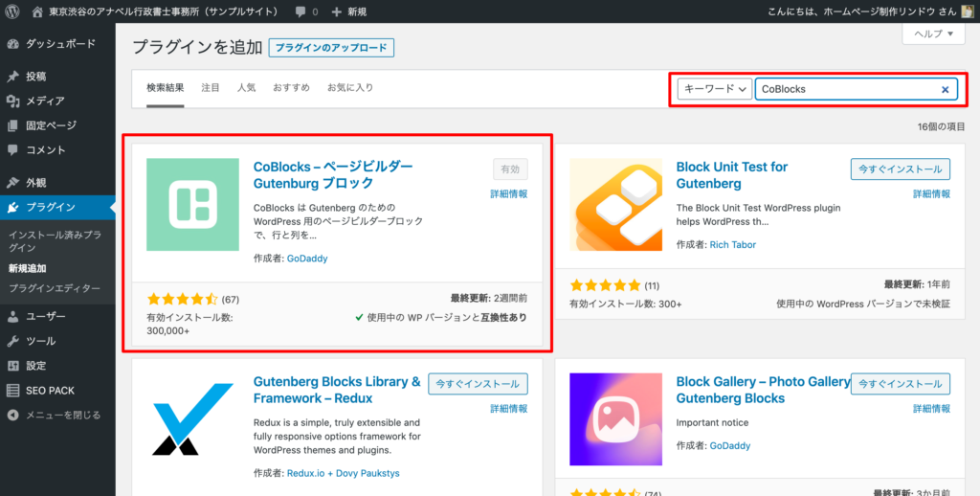Install Gutenberg Blocks Library & Framework now

pos(478,384)
